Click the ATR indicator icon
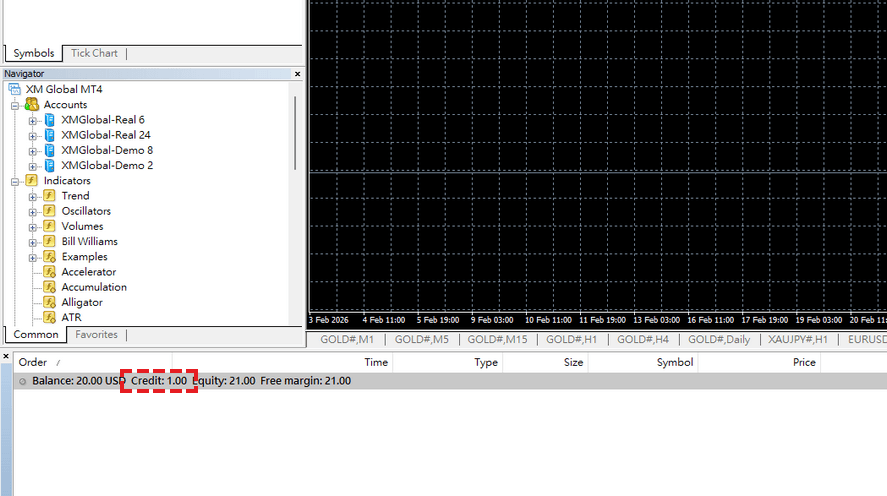Viewport: 887px width, 496px height. coord(50,317)
